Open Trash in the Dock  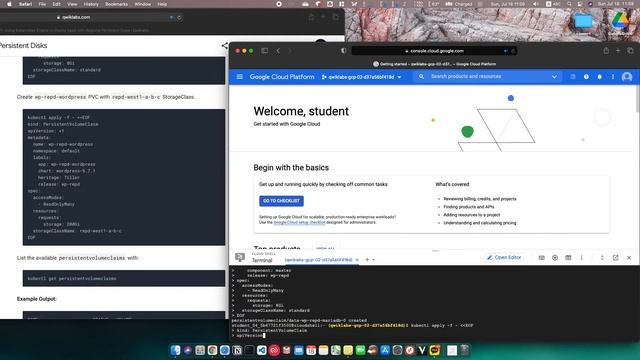(465, 350)
